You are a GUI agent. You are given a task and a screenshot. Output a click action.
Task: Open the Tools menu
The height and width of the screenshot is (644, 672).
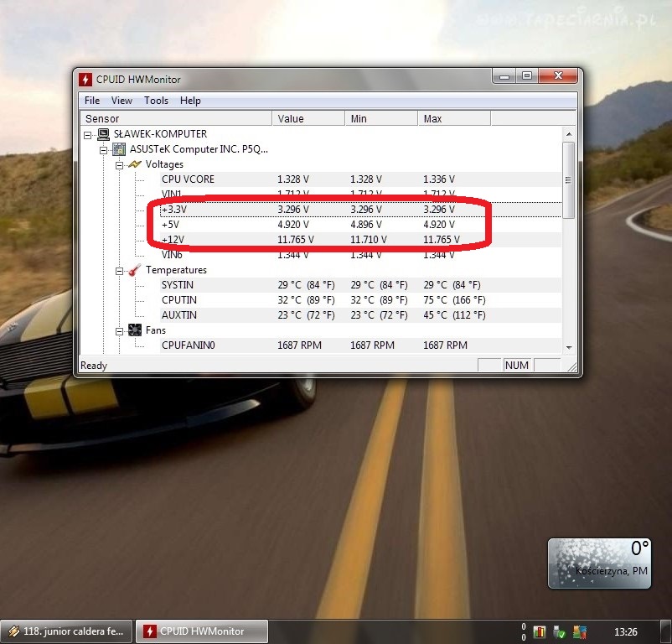[156, 101]
